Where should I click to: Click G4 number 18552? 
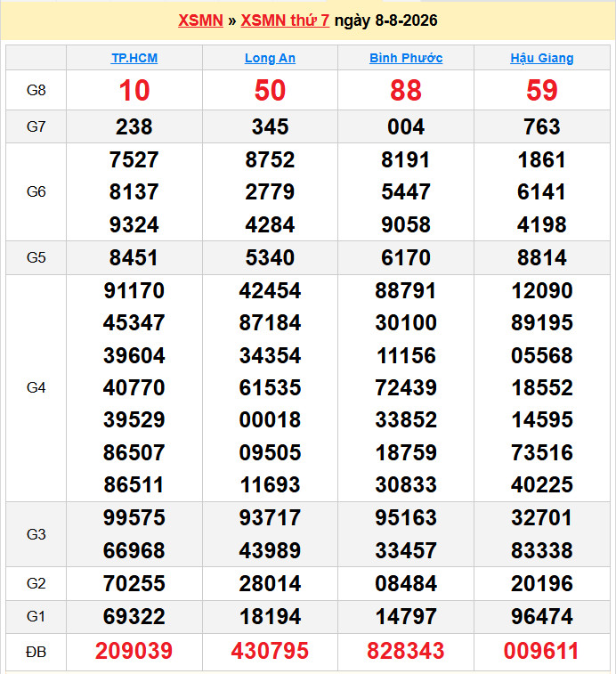coord(541,387)
